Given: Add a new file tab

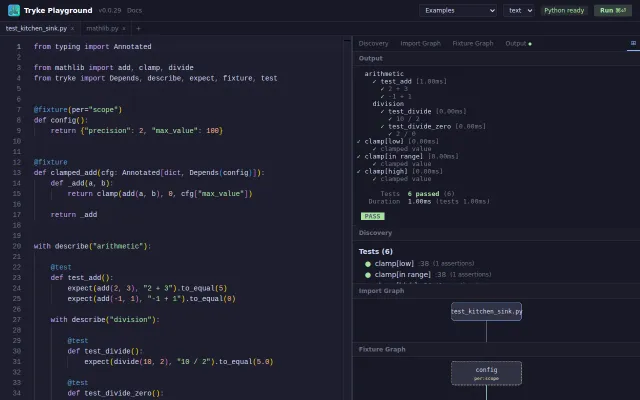Looking at the screenshot, I should [138, 29].
